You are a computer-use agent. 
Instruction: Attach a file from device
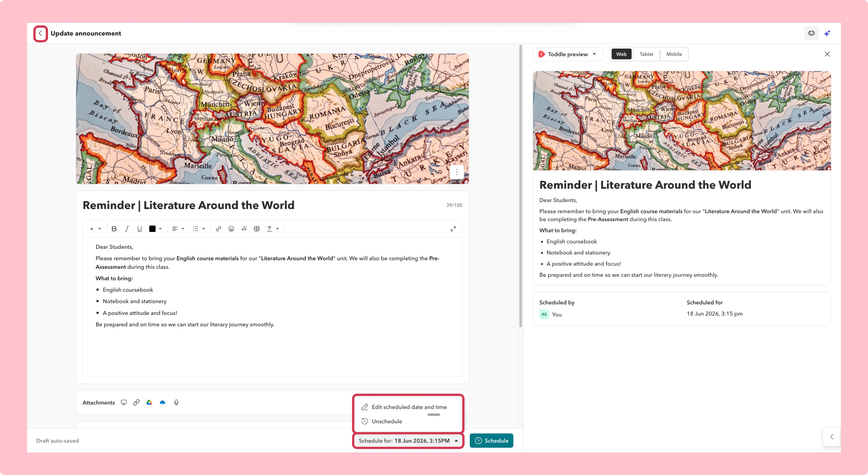(x=124, y=402)
